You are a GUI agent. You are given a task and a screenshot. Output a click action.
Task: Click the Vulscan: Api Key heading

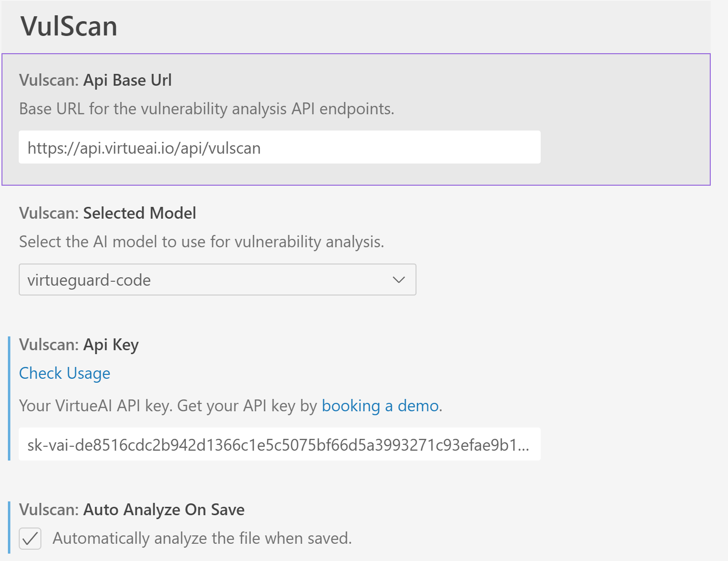78,345
